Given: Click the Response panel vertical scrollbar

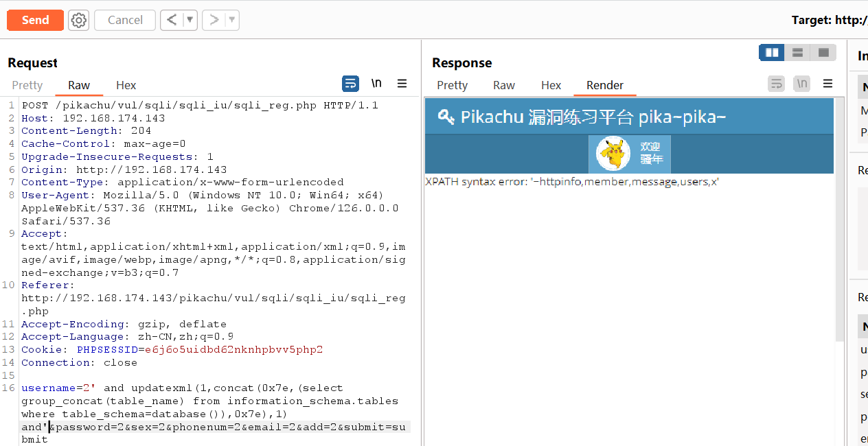Looking at the screenshot, I should (839, 220).
